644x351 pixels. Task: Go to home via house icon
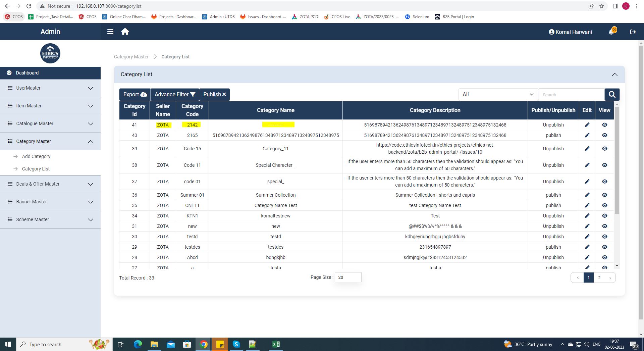125,32
